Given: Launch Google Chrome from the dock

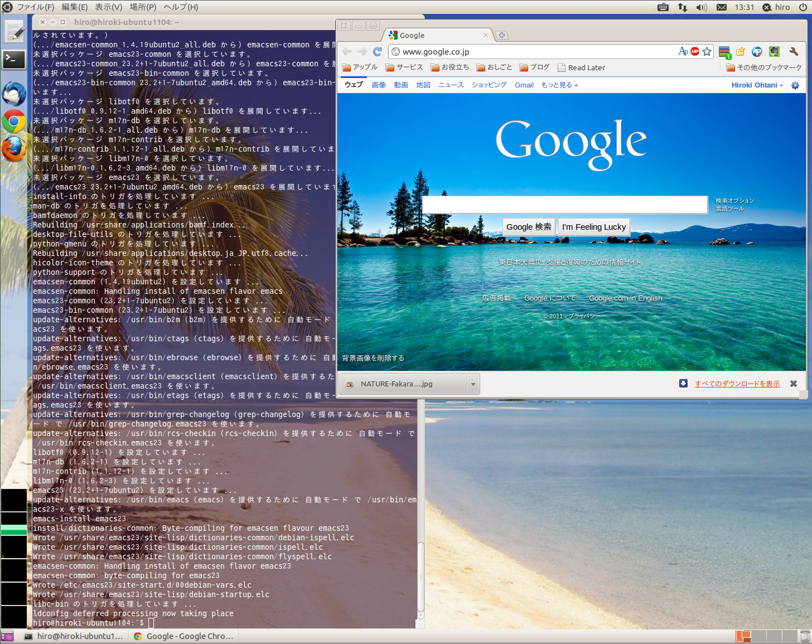Looking at the screenshot, I should (14, 121).
